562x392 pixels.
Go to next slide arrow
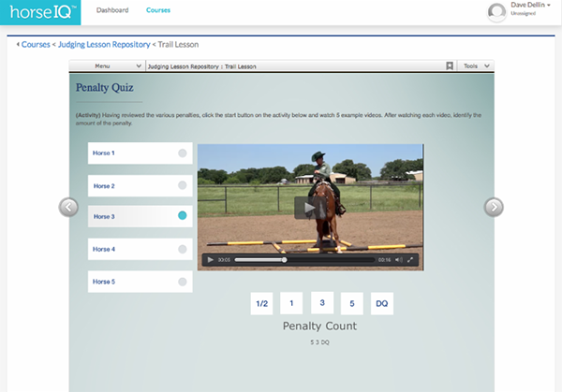tap(494, 207)
